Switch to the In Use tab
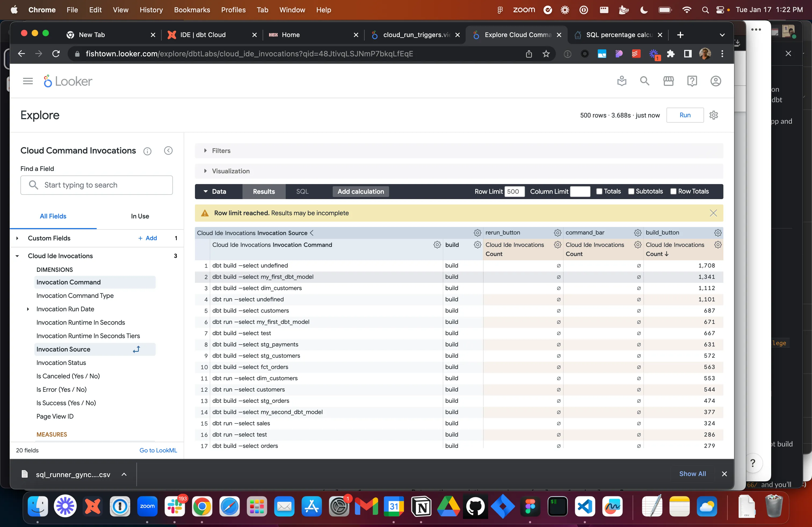The image size is (812, 527). pyautogui.click(x=140, y=216)
